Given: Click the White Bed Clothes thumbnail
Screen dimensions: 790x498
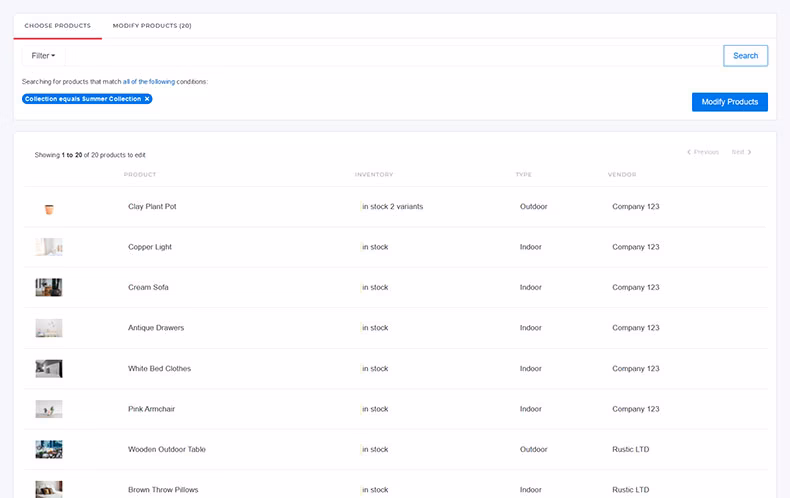Looking at the screenshot, I should 49,369.
